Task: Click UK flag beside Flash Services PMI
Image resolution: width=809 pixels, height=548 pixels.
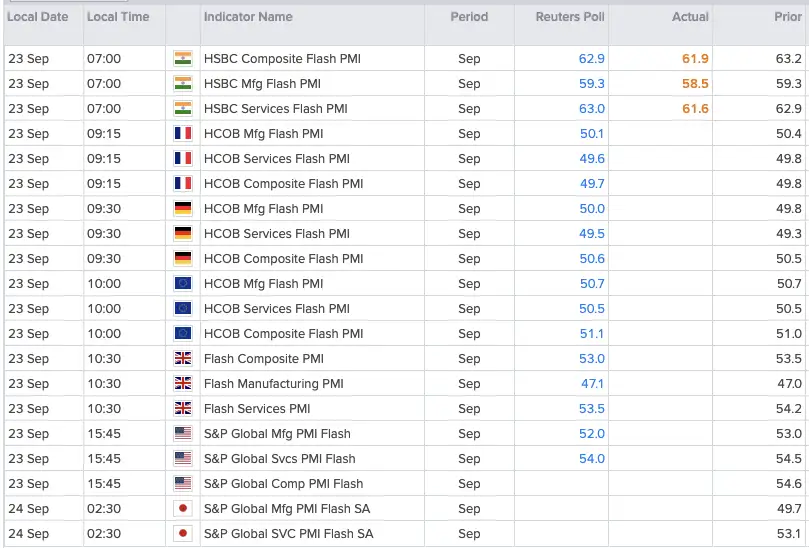Action: (183, 409)
